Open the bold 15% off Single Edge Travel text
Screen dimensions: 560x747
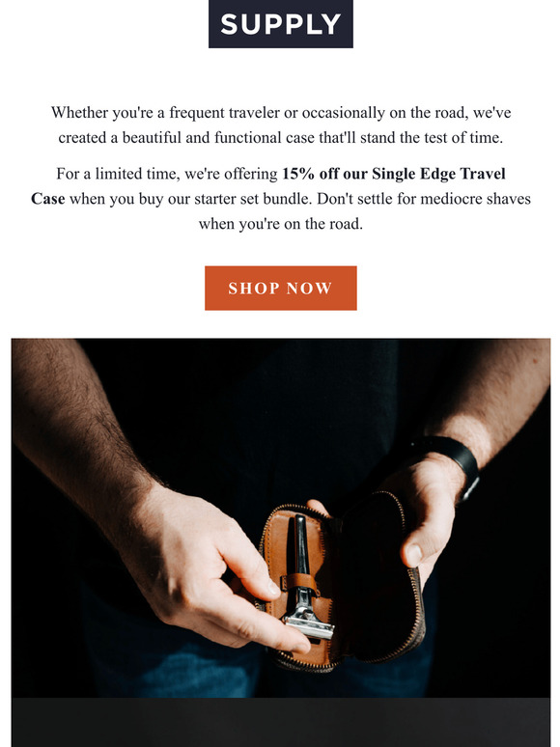click(x=394, y=174)
